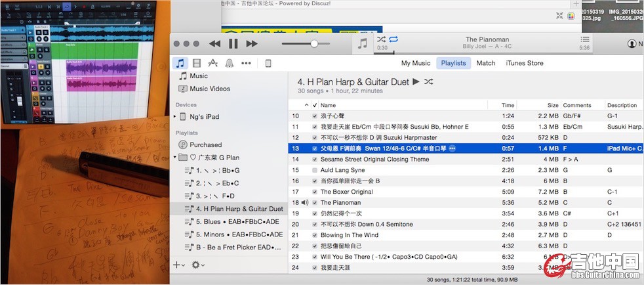The width and height of the screenshot is (644, 285).
Task: Toggle the repeat icon in player
Action: tap(393, 39)
